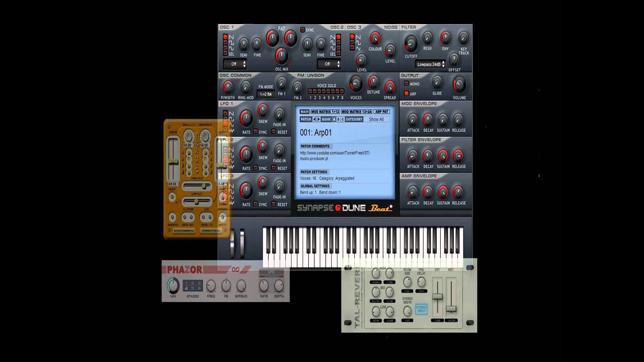Toggle LFO 3 RESET
The width and height of the screenshot is (644, 362).
tap(274, 204)
